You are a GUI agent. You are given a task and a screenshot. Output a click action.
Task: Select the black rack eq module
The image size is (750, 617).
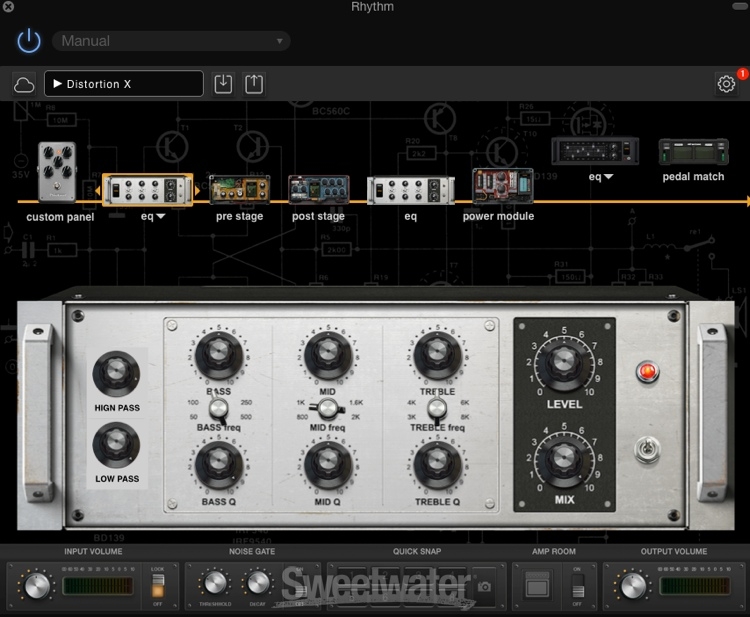[x=595, y=151]
